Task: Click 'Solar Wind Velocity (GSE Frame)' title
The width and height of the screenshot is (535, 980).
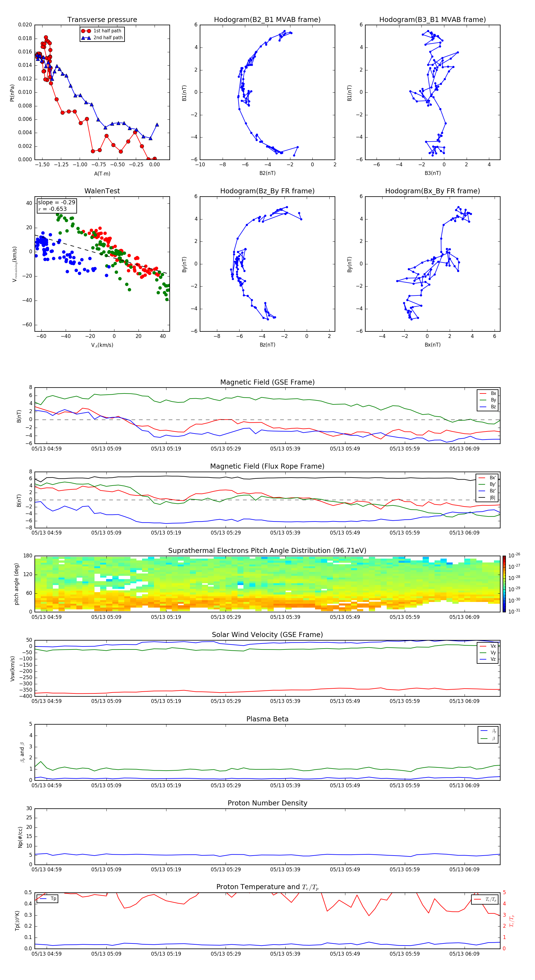Action: pos(267,635)
